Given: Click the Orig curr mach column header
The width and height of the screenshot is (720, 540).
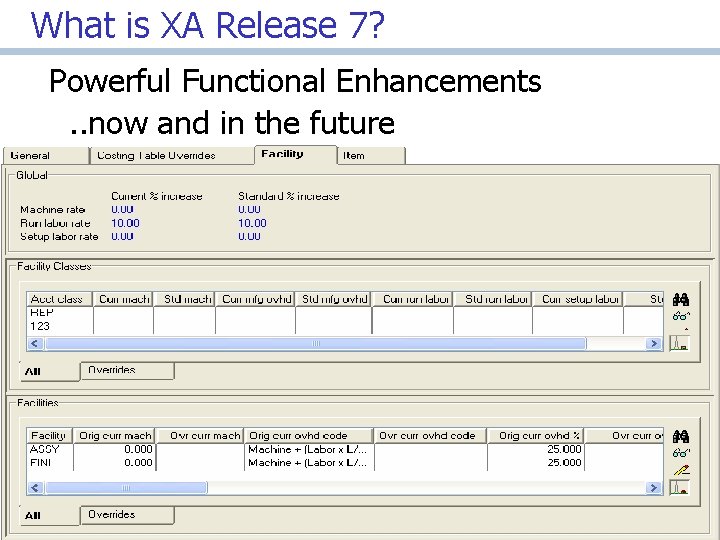Looking at the screenshot, I should 114,435.
